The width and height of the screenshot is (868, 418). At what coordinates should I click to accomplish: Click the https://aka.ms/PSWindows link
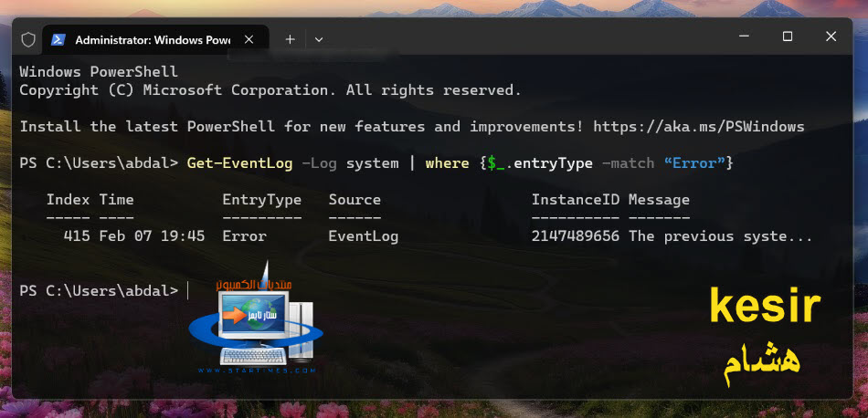[699, 127]
